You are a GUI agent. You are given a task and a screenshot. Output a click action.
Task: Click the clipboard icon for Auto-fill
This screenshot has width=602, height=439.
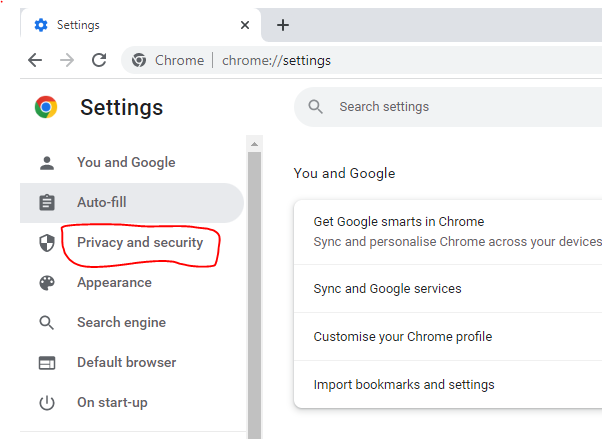[47, 202]
